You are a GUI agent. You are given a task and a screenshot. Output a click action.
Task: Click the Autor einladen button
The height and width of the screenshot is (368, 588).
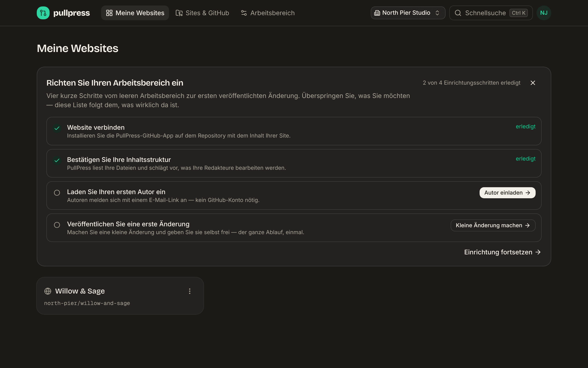(507, 193)
